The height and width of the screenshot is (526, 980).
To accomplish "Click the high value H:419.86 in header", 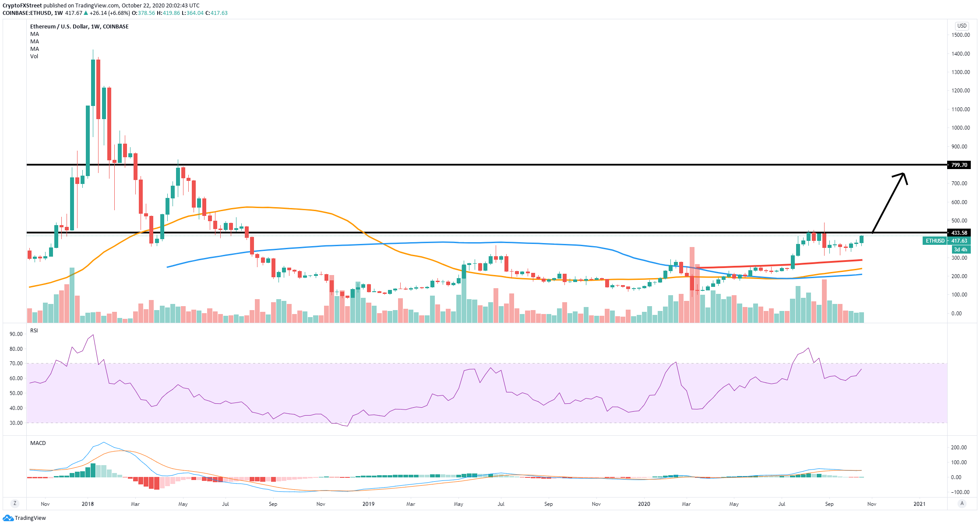I will pyautogui.click(x=168, y=13).
